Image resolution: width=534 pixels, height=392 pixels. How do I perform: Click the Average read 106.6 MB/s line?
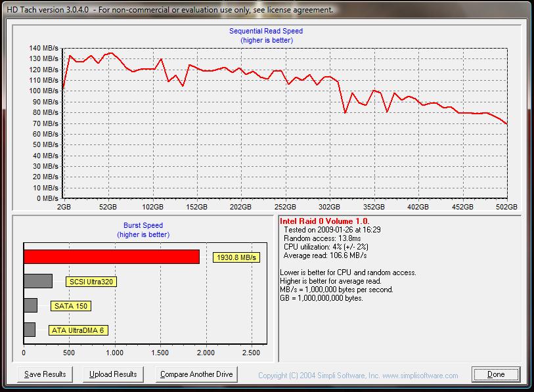pyautogui.click(x=325, y=255)
